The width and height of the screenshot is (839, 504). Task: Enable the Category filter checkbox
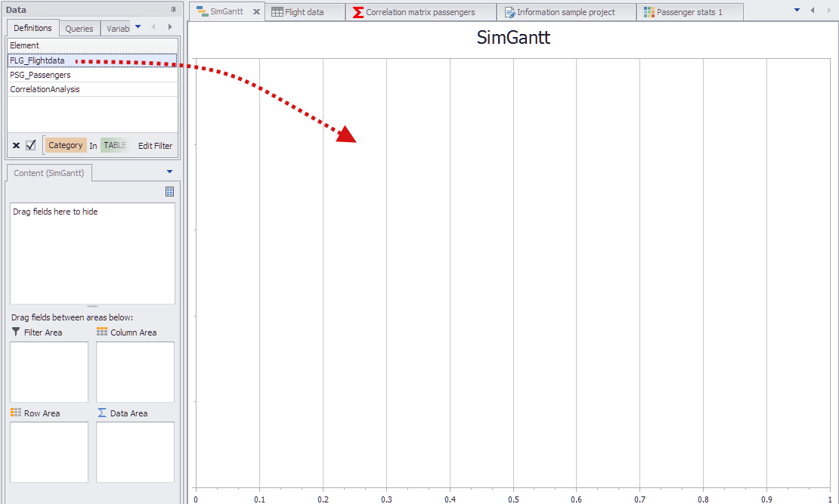click(29, 145)
